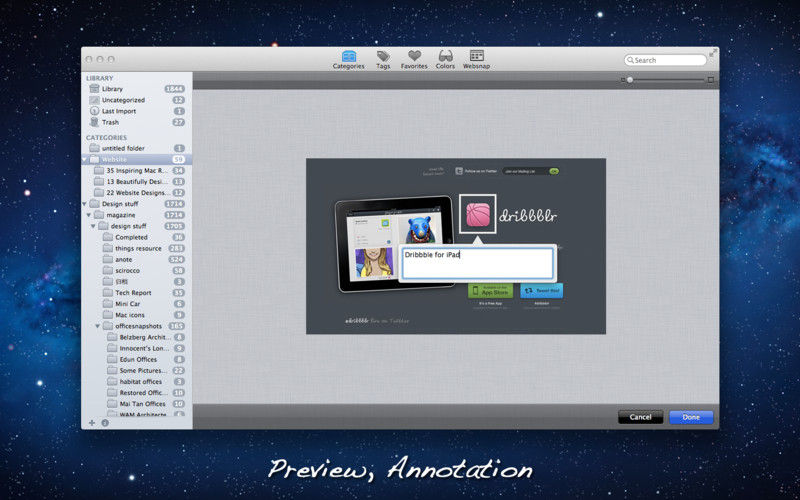Image resolution: width=800 pixels, height=500 pixels.
Task: Click the info icon at the sidebar bottom
Action: pyautogui.click(x=105, y=422)
